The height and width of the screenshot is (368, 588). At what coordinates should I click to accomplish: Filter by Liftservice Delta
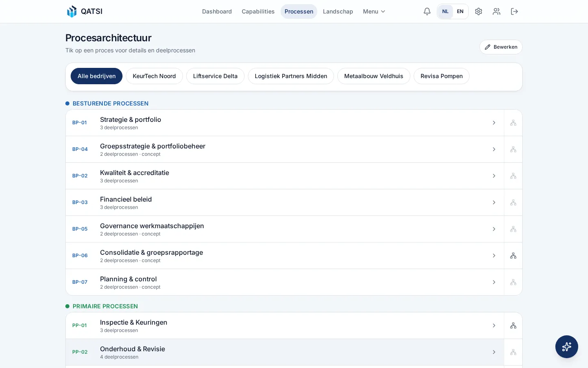pyautogui.click(x=215, y=76)
